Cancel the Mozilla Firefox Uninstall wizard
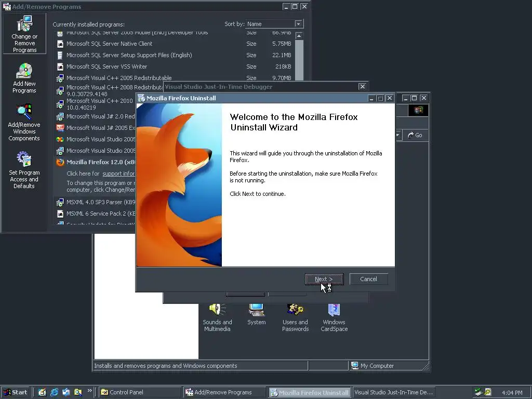Image resolution: width=532 pixels, height=399 pixels. point(368,279)
